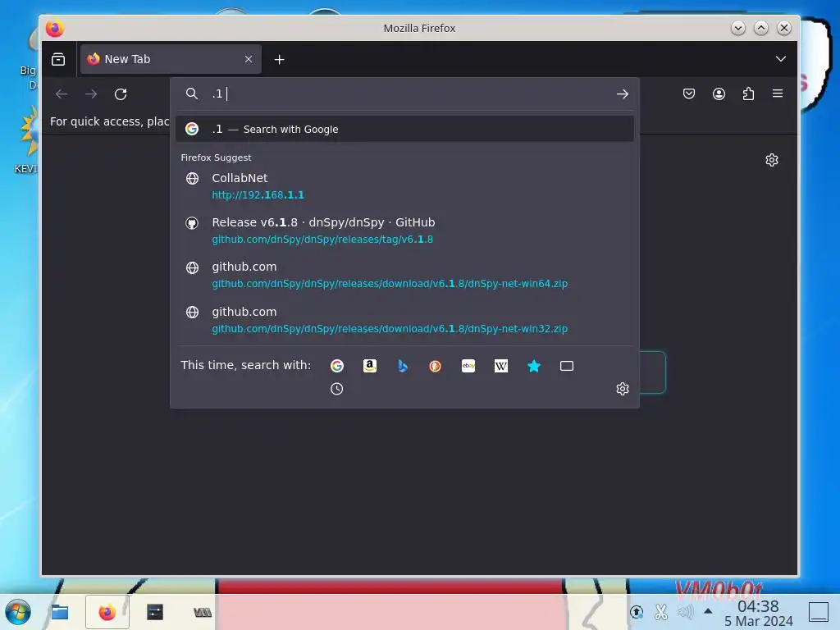Open the file manager from taskbar
This screenshot has width=840, height=630.
(x=59, y=612)
